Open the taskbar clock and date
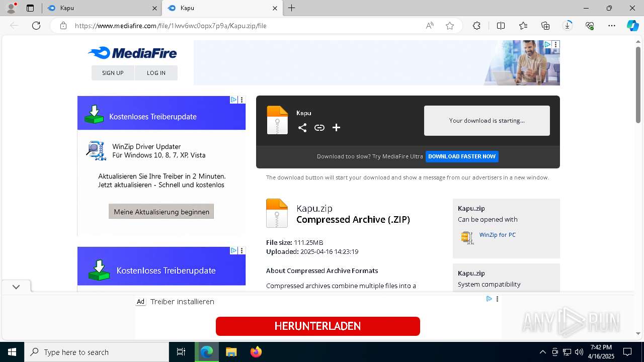This screenshot has width=644, height=362. (x=601, y=352)
